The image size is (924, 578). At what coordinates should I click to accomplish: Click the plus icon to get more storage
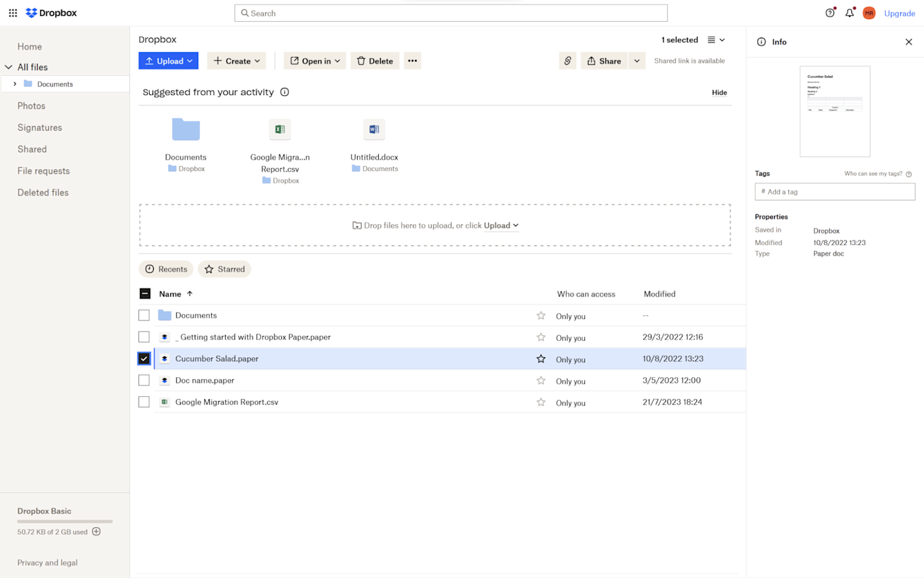[x=96, y=532]
